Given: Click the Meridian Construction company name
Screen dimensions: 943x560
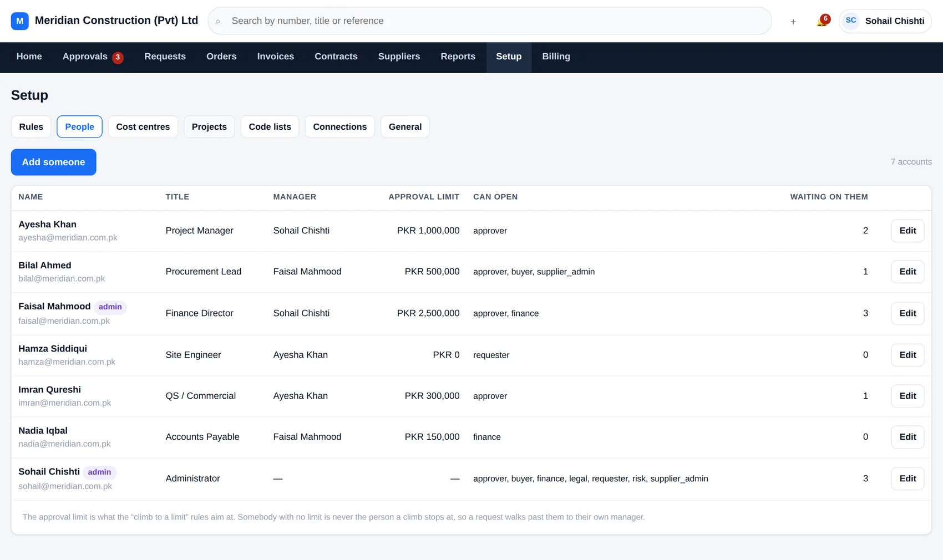Looking at the screenshot, I should [x=116, y=21].
